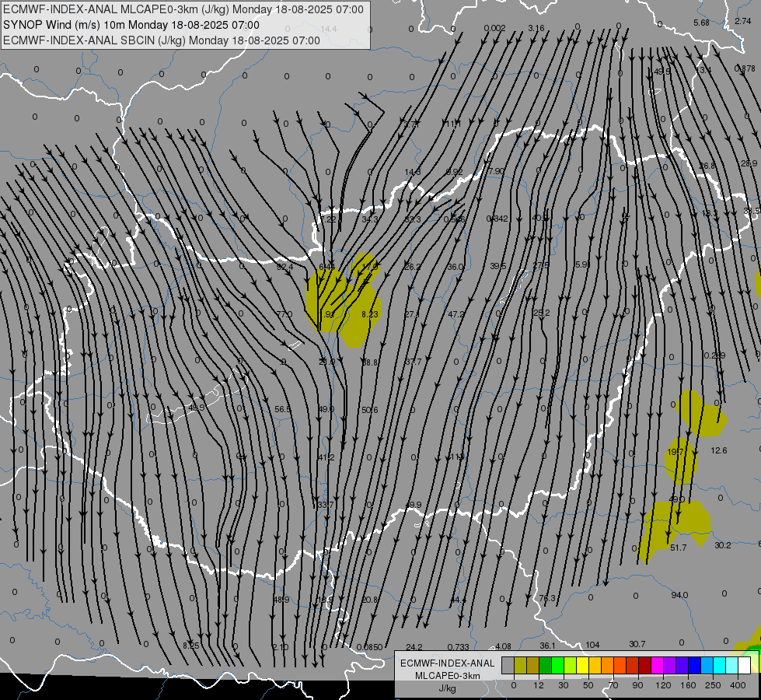Image resolution: width=761 pixels, height=700 pixels.
Task: Click the map value '49.5'
Action: (x=662, y=72)
